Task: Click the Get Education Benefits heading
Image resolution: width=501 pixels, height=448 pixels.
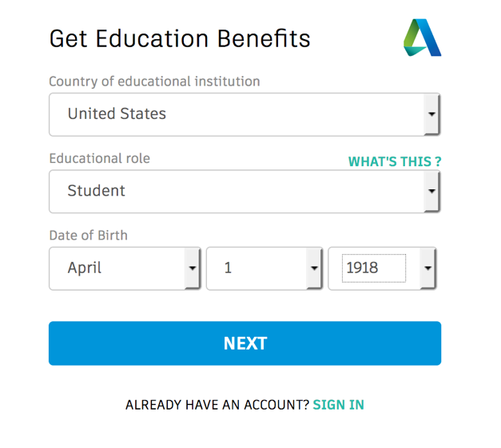Action: coord(180,38)
